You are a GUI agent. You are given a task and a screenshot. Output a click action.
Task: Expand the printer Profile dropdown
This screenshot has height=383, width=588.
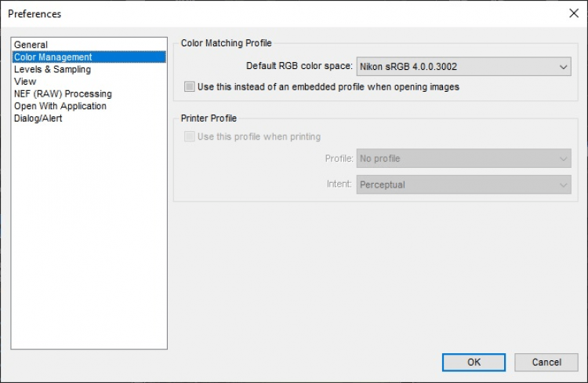pyautogui.click(x=463, y=159)
